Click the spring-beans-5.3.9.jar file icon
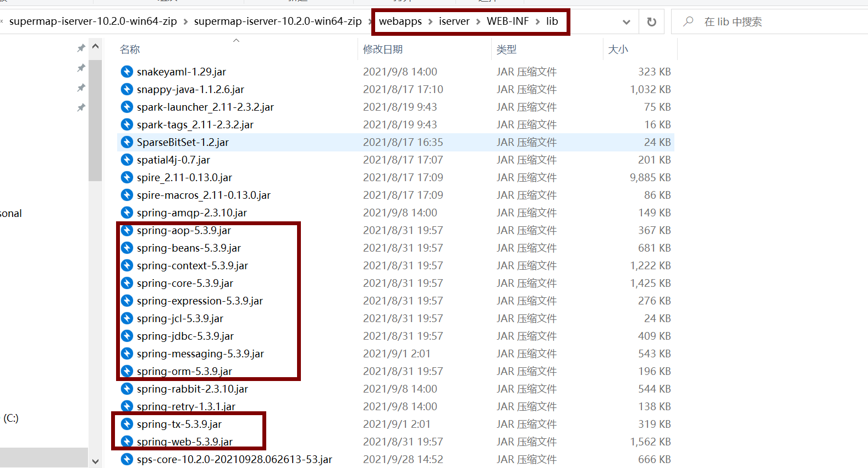 [127, 248]
